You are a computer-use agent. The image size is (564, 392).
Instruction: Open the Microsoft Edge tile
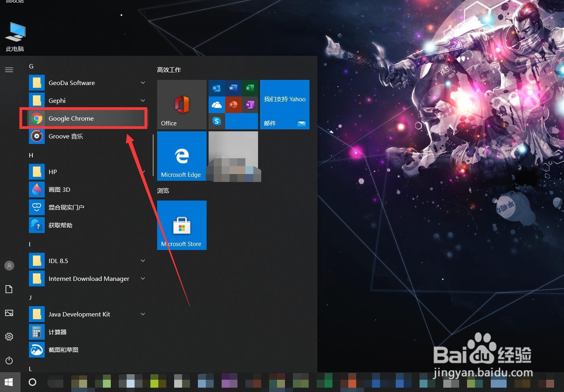point(182,156)
